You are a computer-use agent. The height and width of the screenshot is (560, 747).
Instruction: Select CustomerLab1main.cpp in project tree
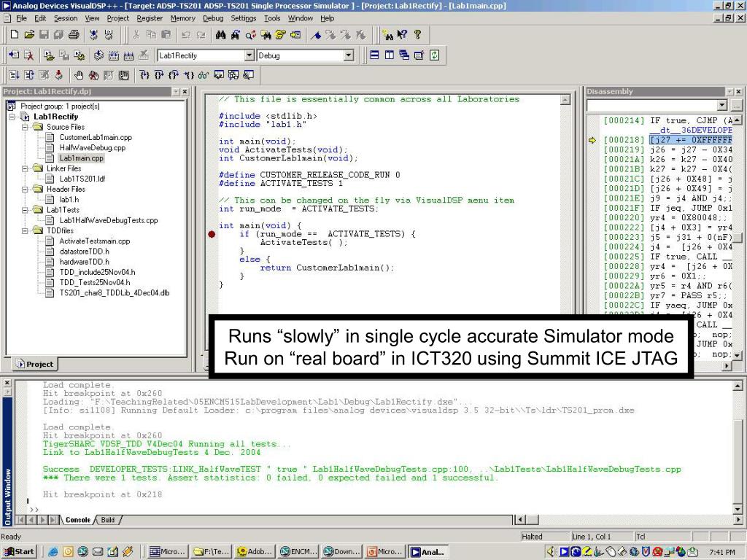[x=96, y=137]
